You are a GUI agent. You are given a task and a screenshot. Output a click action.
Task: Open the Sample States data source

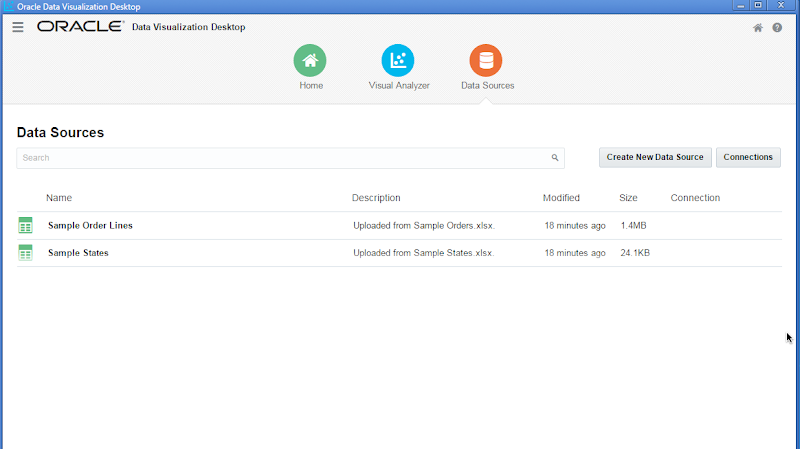78,253
